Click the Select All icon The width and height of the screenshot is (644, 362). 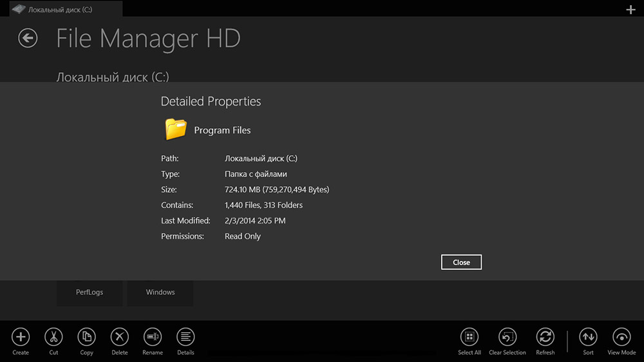pos(469,337)
